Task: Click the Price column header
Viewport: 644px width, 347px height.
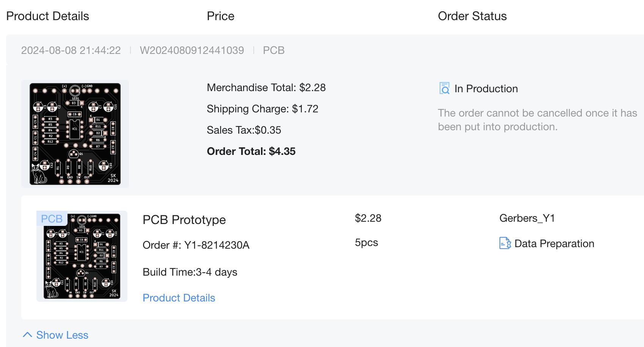Action: [220, 16]
